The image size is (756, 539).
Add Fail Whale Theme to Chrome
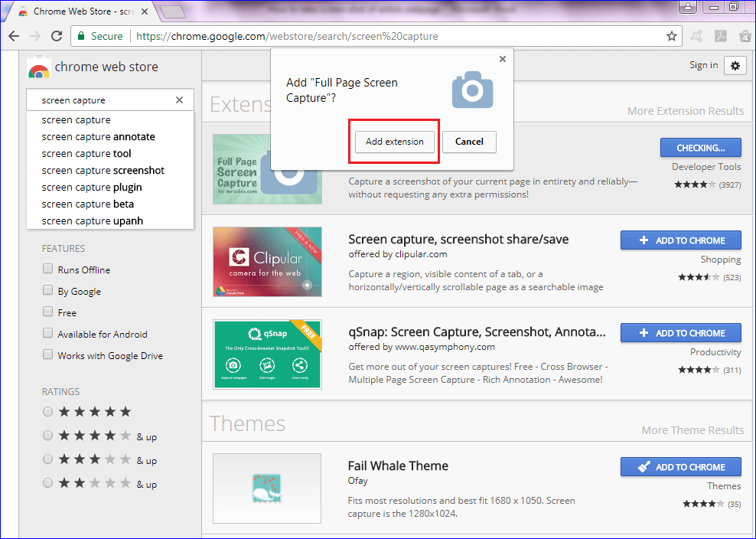(681, 467)
